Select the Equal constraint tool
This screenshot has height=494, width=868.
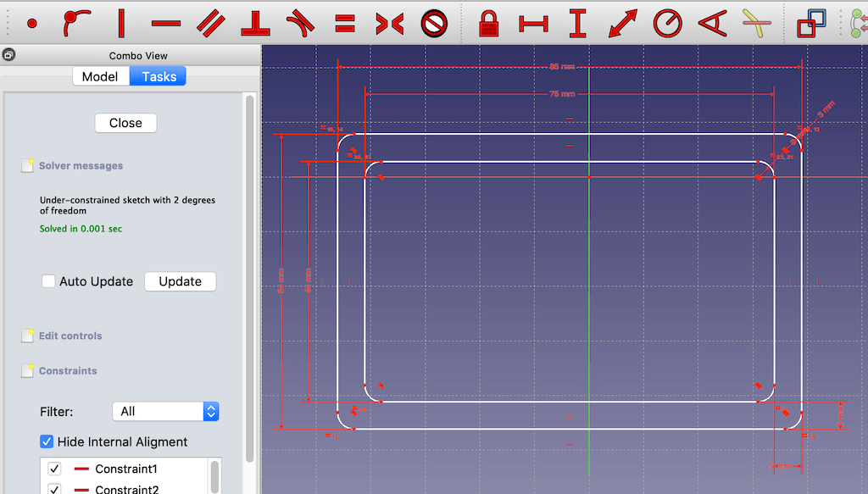coord(345,24)
